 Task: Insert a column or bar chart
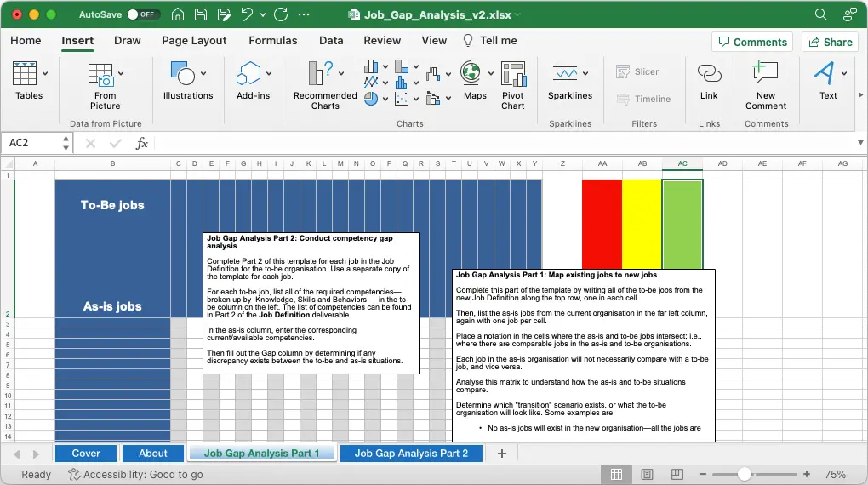point(371,67)
